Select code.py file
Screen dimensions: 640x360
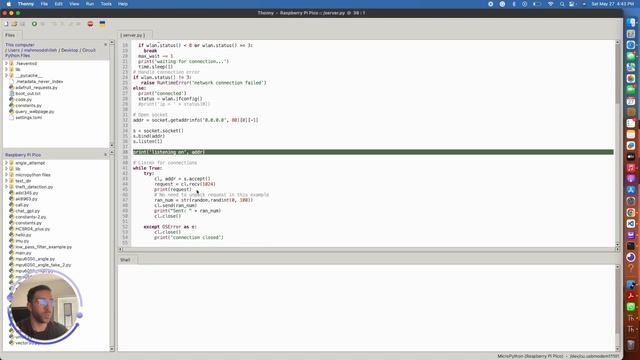point(23,100)
